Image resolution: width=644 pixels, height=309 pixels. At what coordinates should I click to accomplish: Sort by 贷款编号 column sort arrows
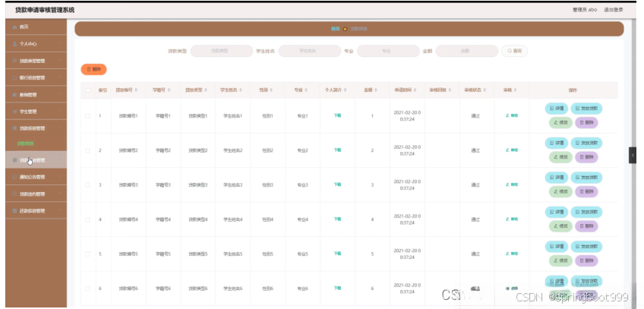136,90
